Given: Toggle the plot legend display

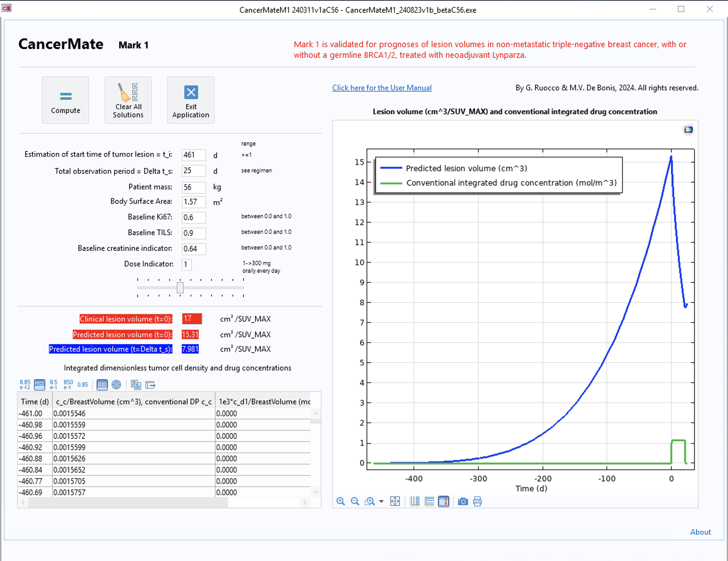Looking at the screenshot, I should (444, 501).
